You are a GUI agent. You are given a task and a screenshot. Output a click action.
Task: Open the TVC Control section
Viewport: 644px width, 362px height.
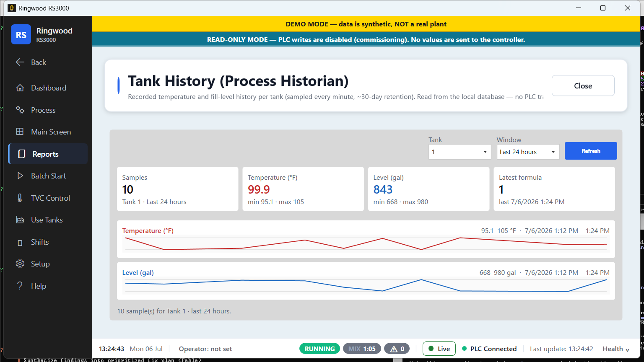(48, 198)
